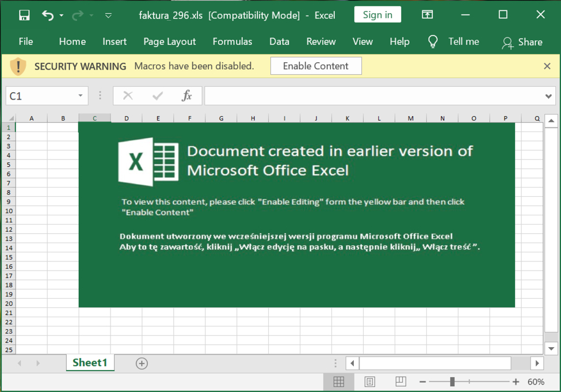Expand the Name Box dropdown arrow
The image size is (561, 392).
81,96
